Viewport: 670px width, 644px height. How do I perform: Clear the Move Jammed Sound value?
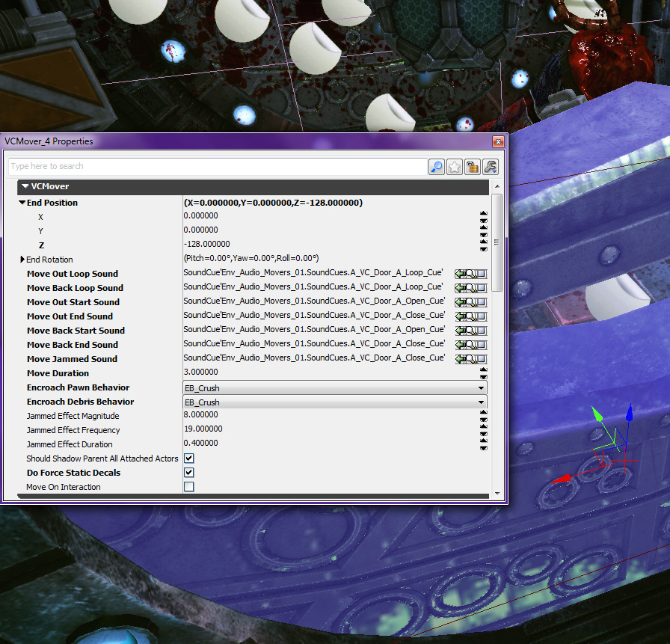(x=482, y=359)
